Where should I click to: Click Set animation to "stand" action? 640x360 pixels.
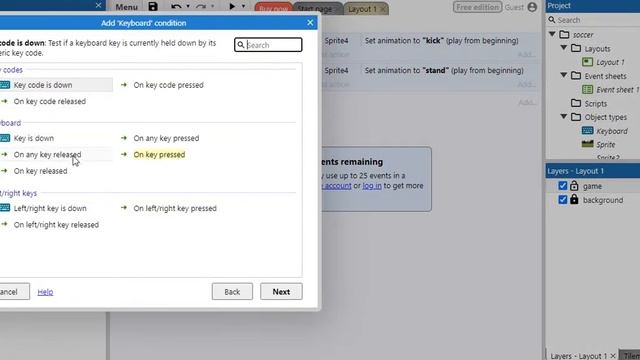(444, 70)
